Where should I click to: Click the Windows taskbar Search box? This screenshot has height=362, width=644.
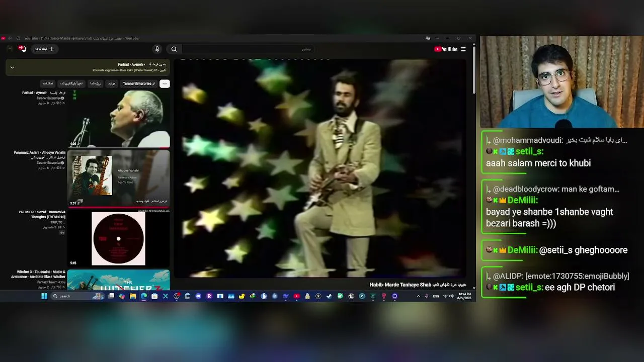(78, 296)
